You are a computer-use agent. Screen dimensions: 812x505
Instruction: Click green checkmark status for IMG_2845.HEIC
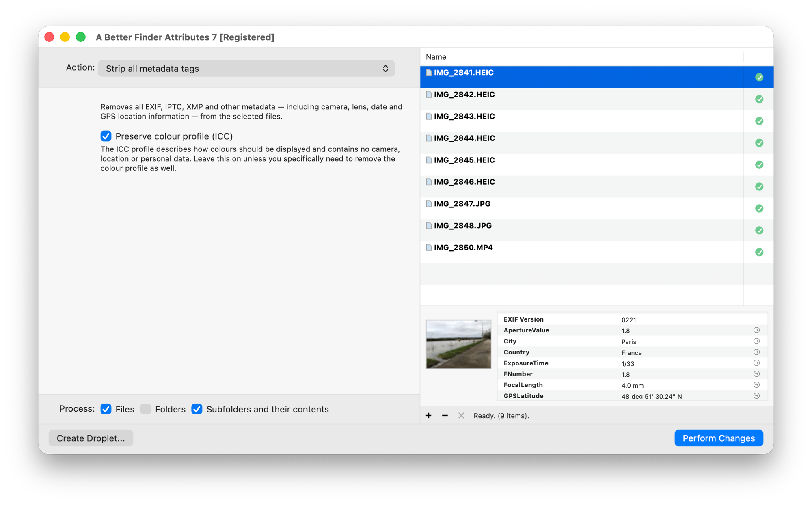click(x=759, y=165)
